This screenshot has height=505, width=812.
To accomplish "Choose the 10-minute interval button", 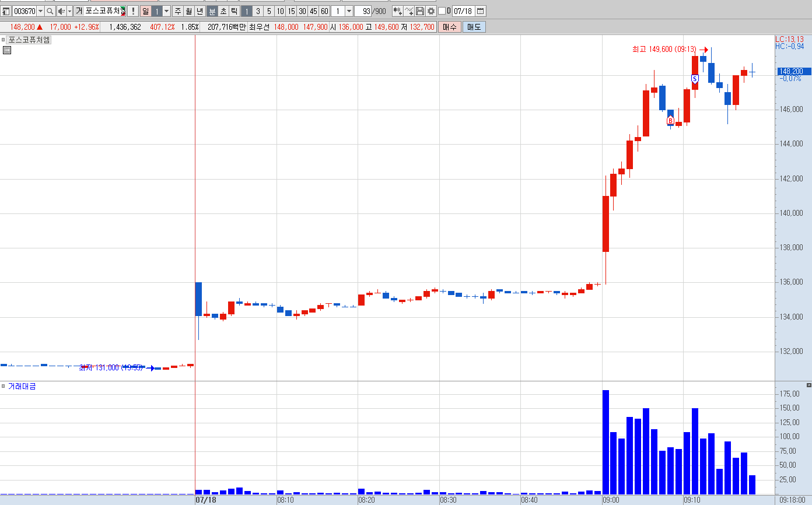I will [280, 11].
